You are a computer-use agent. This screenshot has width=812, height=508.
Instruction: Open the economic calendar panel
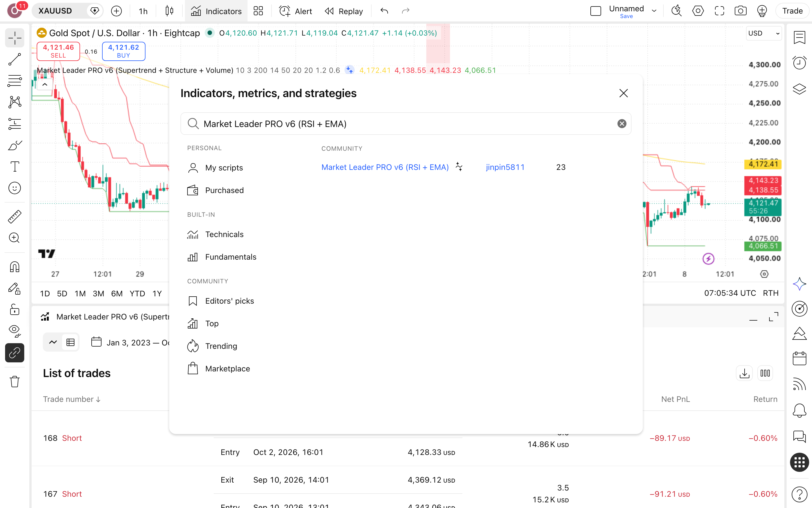[x=799, y=358]
